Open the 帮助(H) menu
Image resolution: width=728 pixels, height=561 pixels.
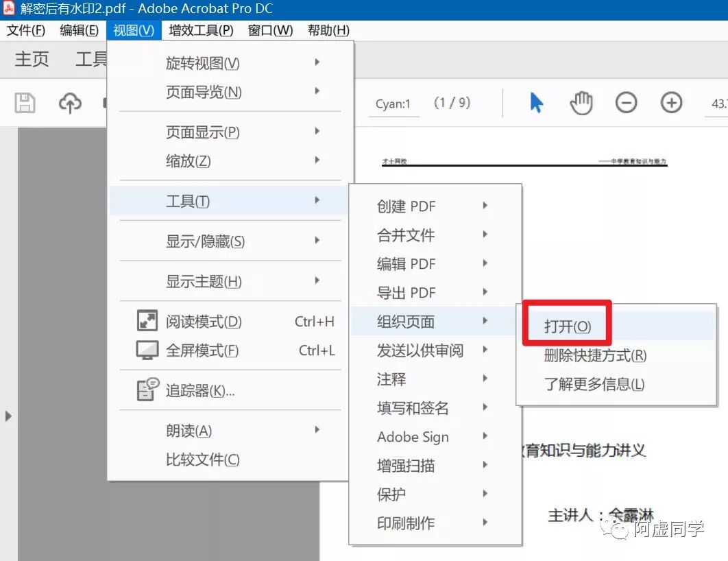click(x=328, y=31)
